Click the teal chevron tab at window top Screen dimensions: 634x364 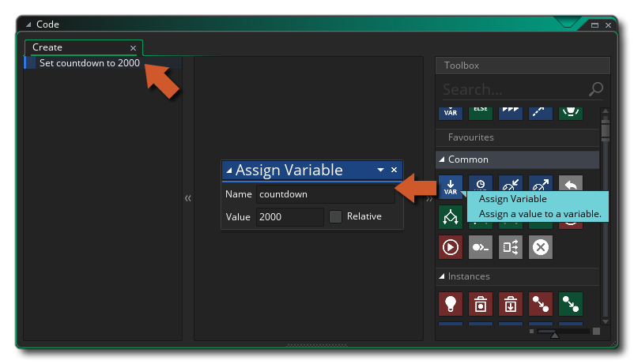pos(567,22)
